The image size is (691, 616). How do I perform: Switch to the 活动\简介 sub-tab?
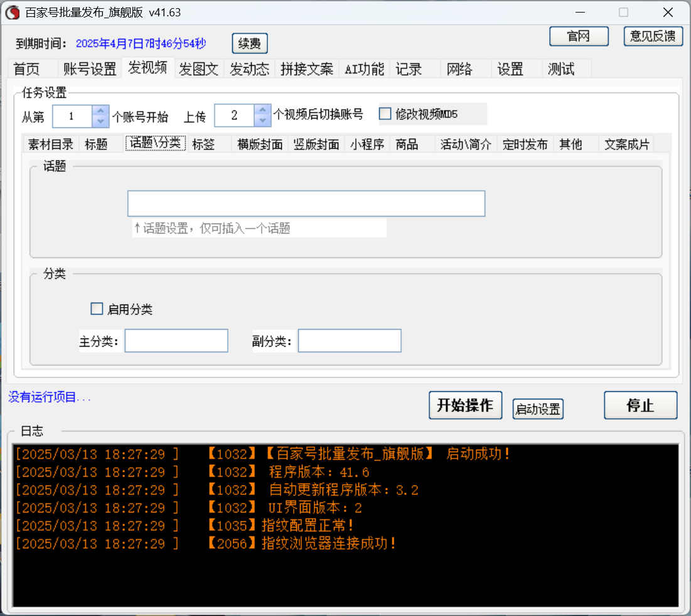(x=466, y=144)
